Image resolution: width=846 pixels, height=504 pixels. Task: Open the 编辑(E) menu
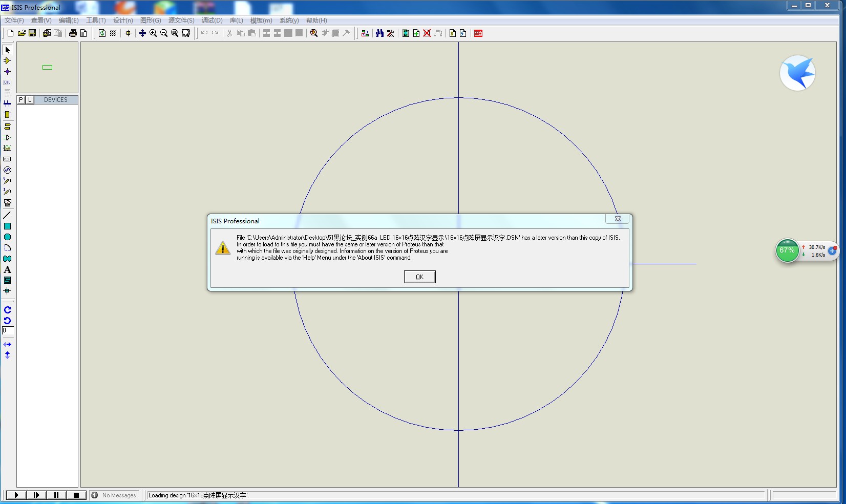click(x=69, y=20)
